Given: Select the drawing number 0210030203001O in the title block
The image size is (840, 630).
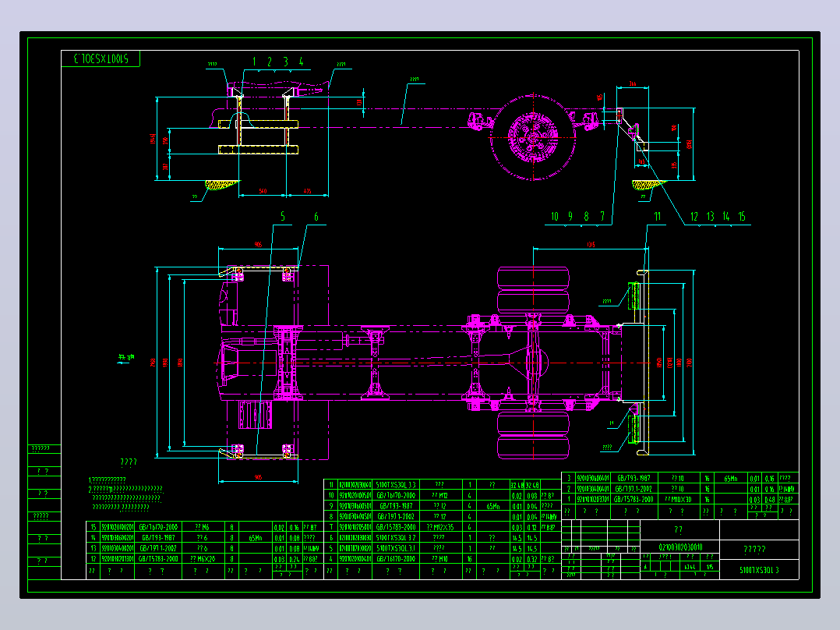Looking at the screenshot, I should [x=680, y=547].
